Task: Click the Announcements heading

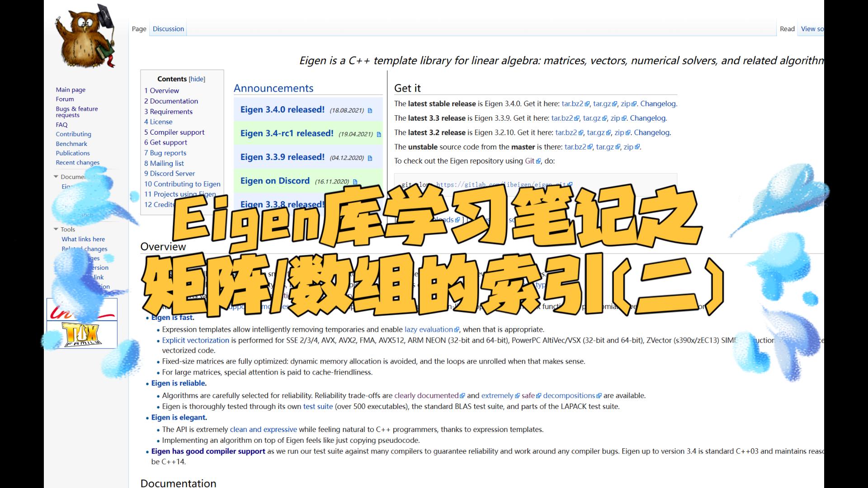Action: 274,89
